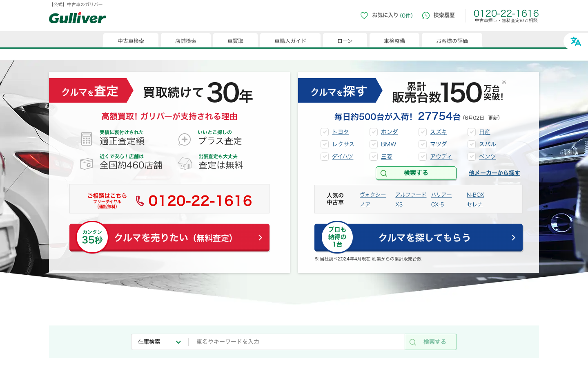Open N-BOX popular car link
Viewport: 588px width, 368px height.
pos(475,195)
